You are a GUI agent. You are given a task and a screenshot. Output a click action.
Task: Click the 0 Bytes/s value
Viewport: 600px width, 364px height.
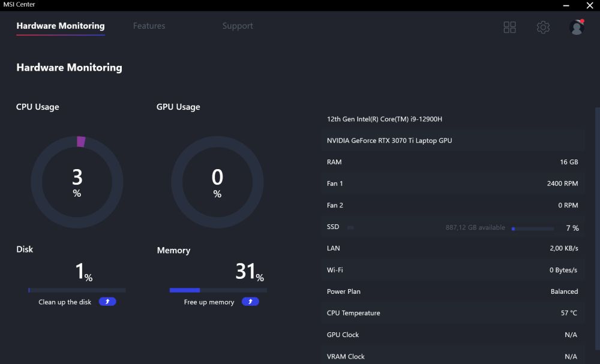point(563,270)
